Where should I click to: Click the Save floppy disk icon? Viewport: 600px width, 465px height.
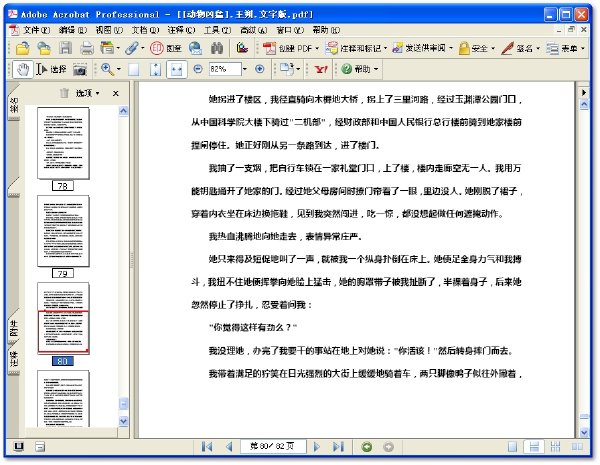tap(65, 48)
